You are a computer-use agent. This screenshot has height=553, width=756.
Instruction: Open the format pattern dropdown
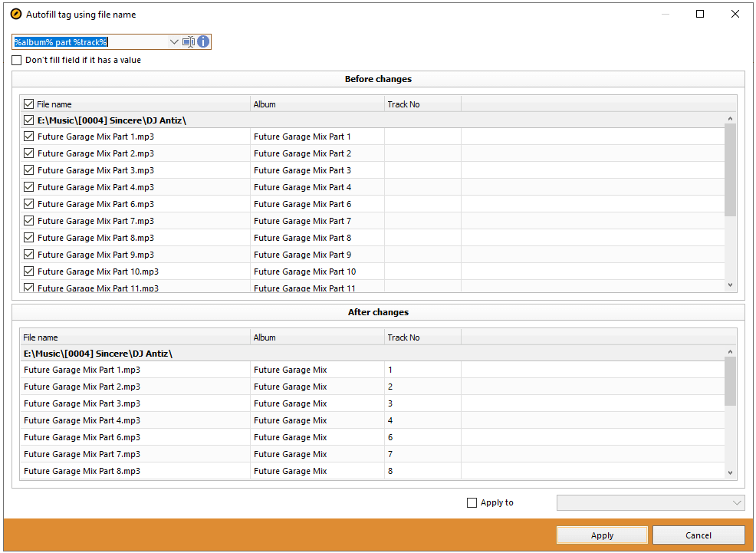tap(175, 41)
